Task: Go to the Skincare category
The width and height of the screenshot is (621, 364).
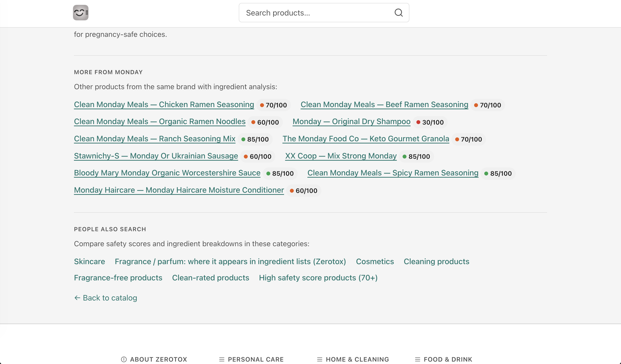Action: pos(89,261)
